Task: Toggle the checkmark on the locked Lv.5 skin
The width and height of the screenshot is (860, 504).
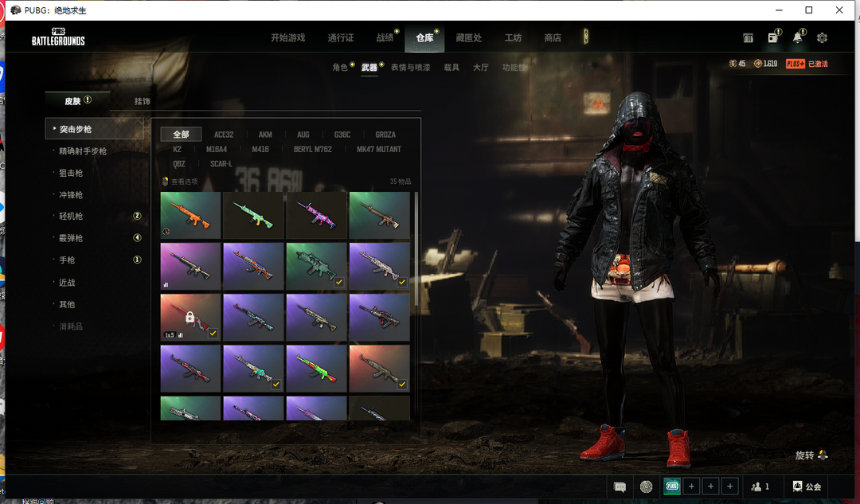Action: click(213, 334)
